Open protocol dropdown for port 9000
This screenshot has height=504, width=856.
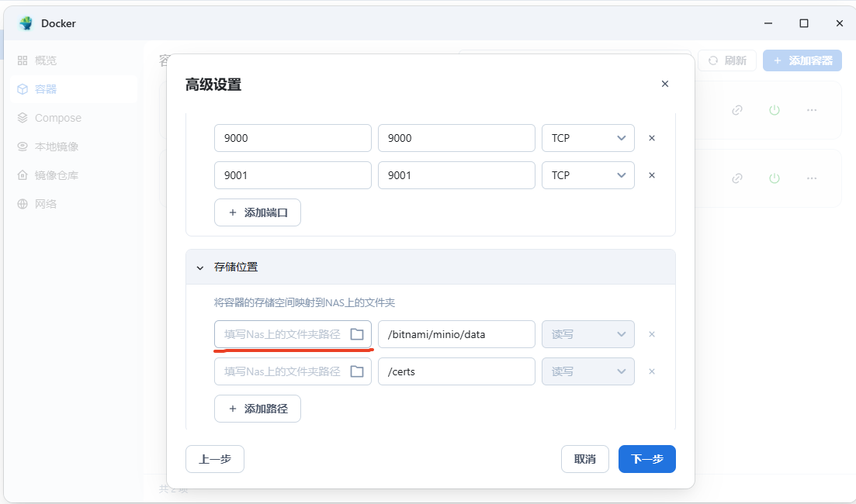(x=588, y=138)
